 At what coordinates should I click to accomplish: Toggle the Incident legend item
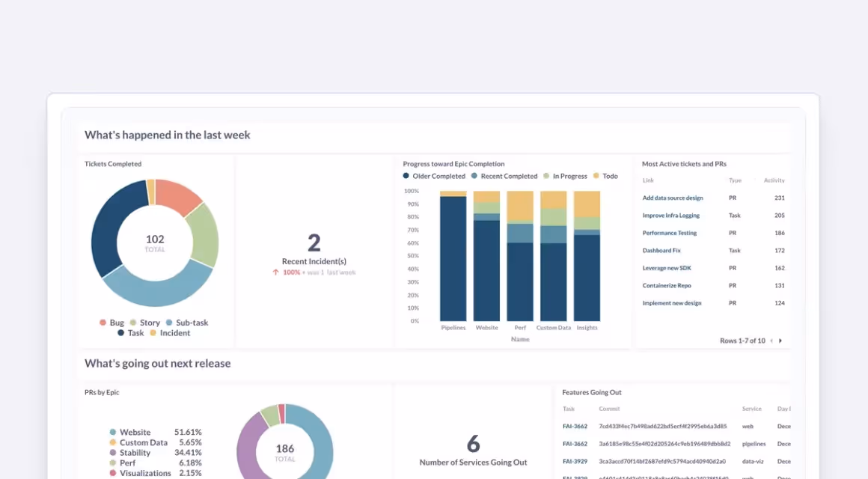[170, 333]
